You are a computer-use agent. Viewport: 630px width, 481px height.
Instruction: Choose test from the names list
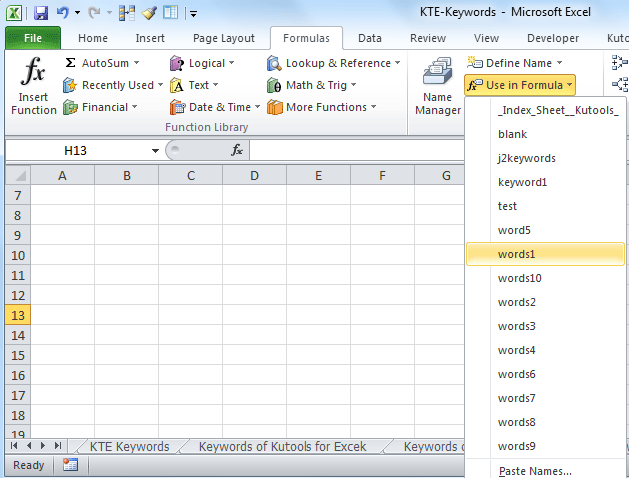coord(545,206)
